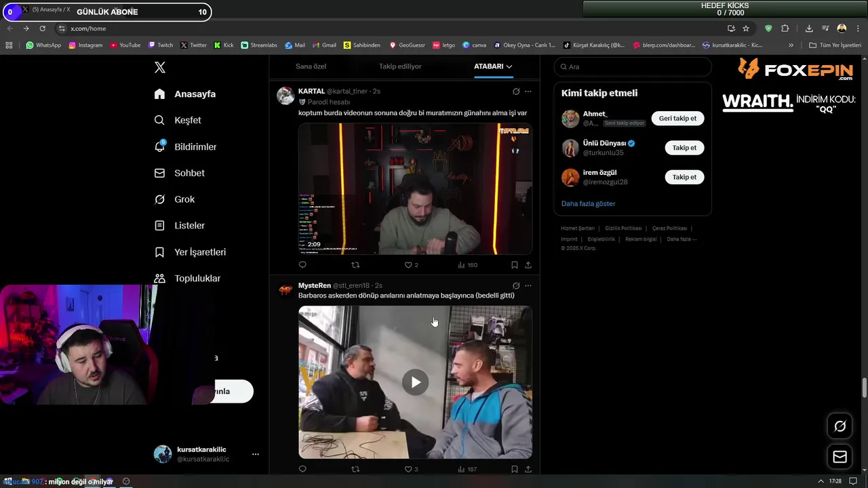Image resolution: width=868 pixels, height=488 pixels.
Task: Click the X logo in the sidebar
Action: pos(159,67)
